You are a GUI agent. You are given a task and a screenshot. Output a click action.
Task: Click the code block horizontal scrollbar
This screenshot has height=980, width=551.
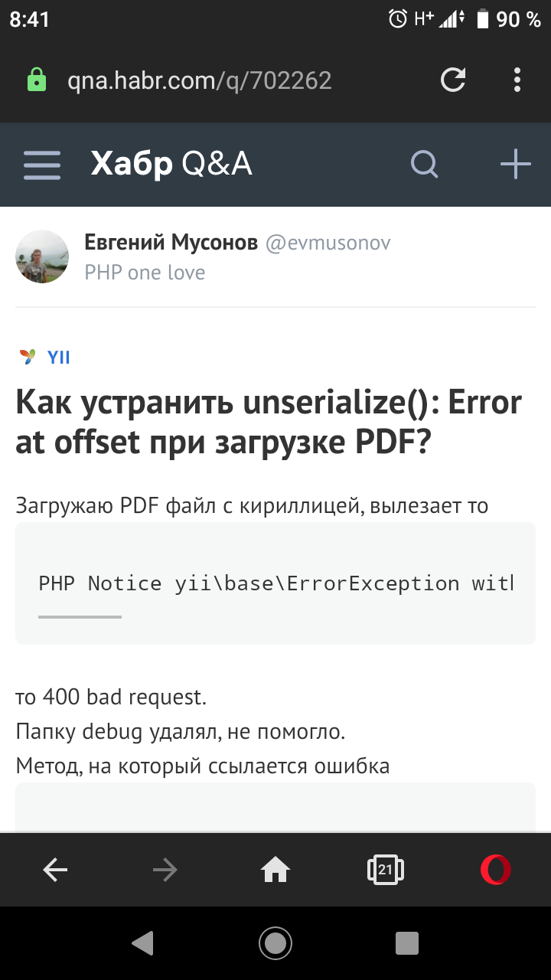(80, 616)
